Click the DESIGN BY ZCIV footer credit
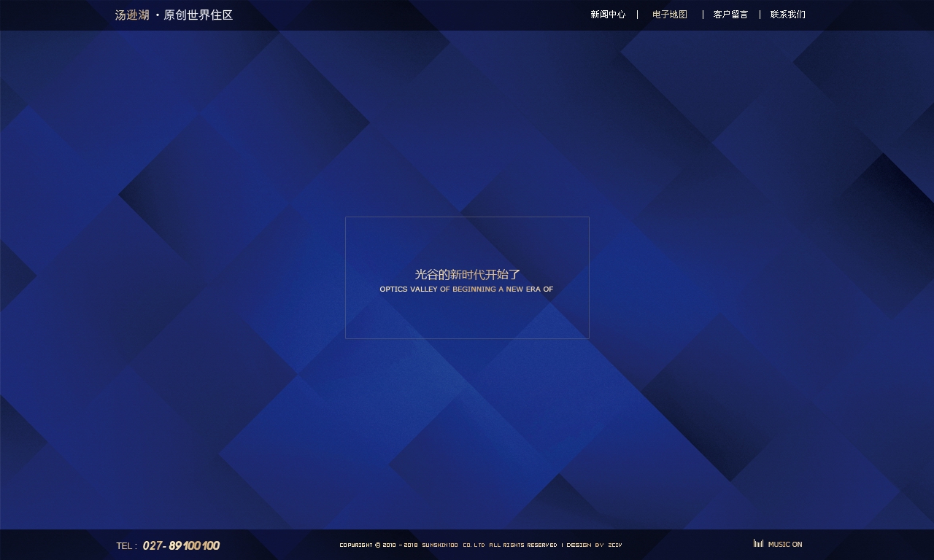 pyautogui.click(x=594, y=545)
